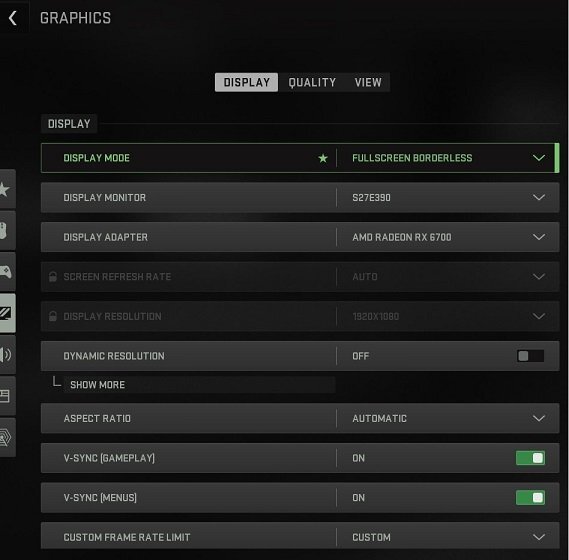This screenshot has width=569, height=560.
Task: Switch to the Quality tab
Action: 312,82
